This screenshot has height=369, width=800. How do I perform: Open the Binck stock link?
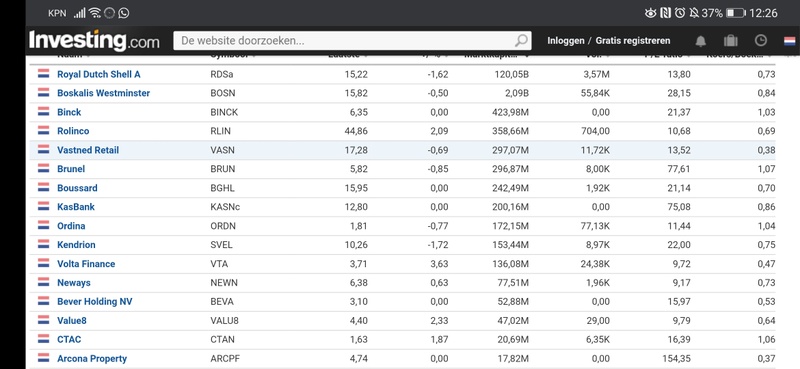[69, 112]
